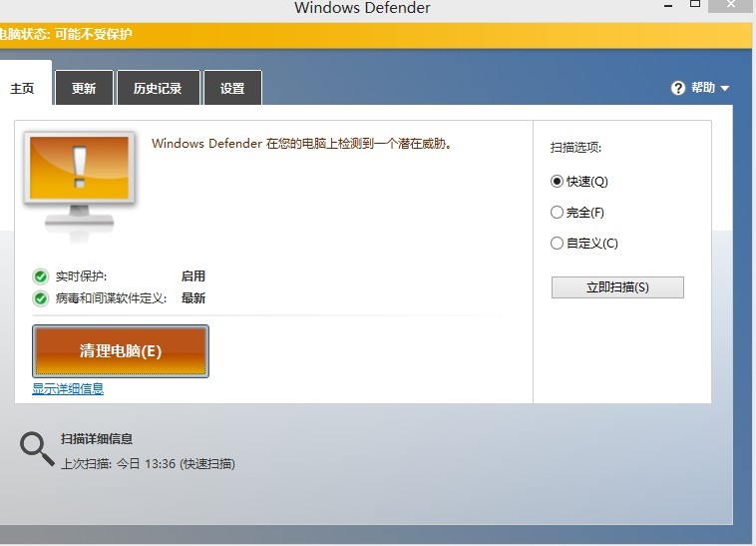Click the 扫描详细信息 heading
756x546 pixels.
(x=97, y=439)
